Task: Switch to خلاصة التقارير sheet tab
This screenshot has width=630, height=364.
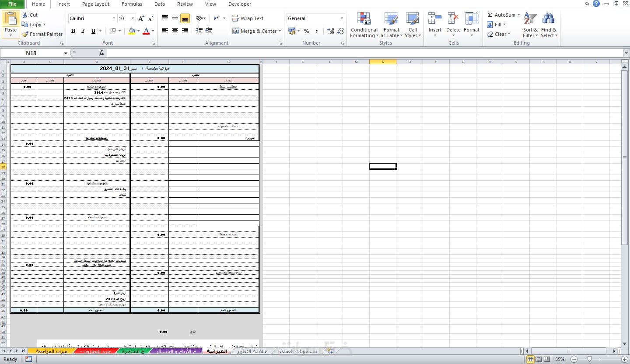Action: pyautogui.click(x=251, y=351)
